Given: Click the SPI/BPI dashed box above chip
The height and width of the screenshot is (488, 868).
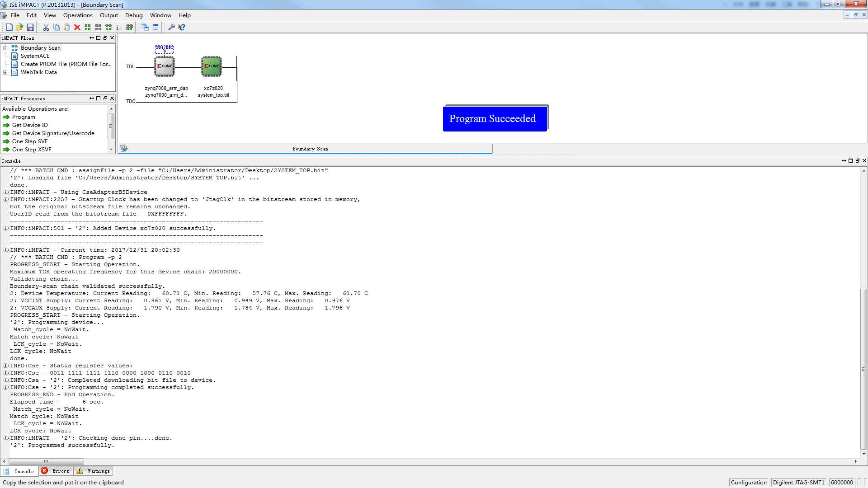Looking at the screenshot, I should (x=165, y=48).
